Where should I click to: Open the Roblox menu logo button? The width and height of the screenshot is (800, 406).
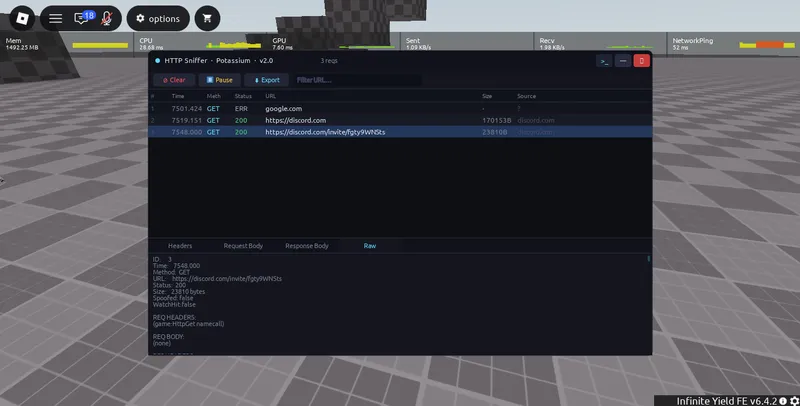[22, 18]
